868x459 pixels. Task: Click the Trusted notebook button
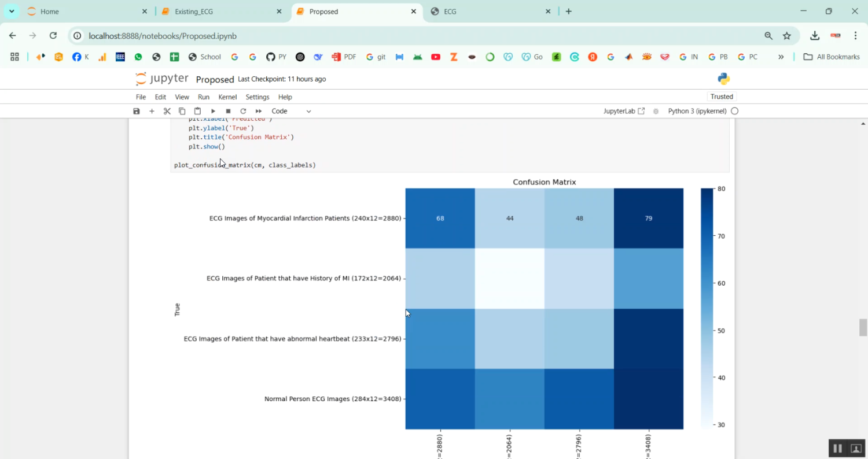pos(722,97)
